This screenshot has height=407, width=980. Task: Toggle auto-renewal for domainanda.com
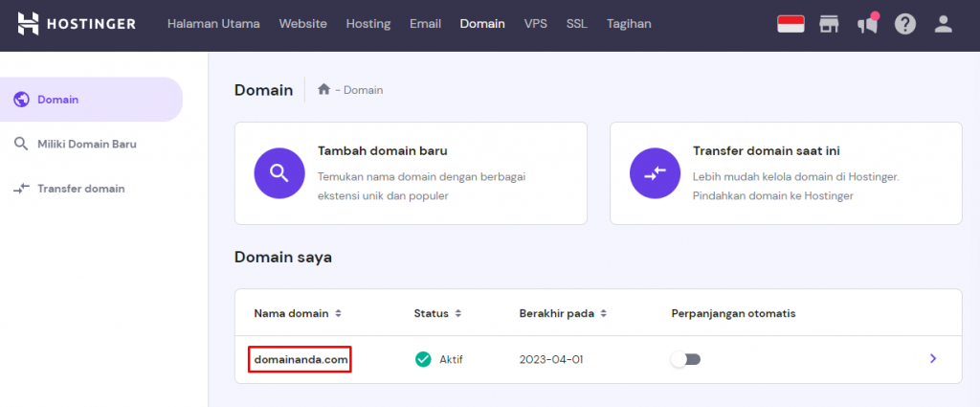click(685, 359)
